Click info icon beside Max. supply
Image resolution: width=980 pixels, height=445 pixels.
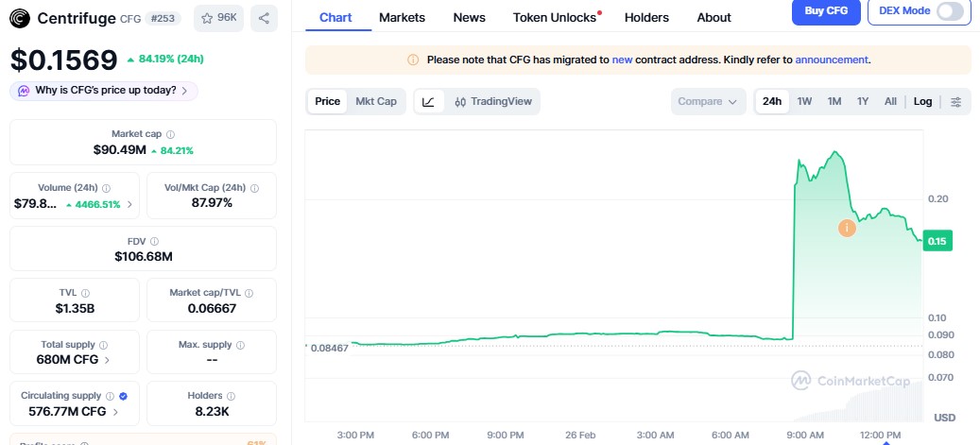pos(241,345)
